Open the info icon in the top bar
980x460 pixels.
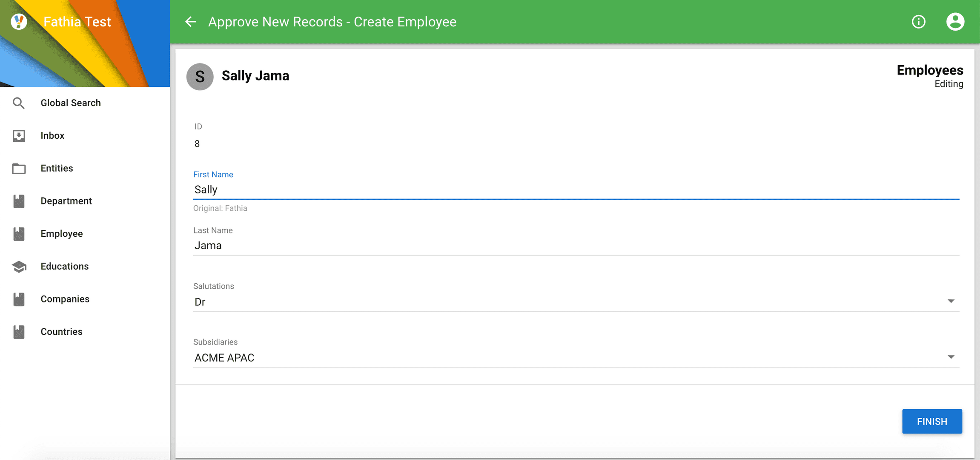coord(918,22)
